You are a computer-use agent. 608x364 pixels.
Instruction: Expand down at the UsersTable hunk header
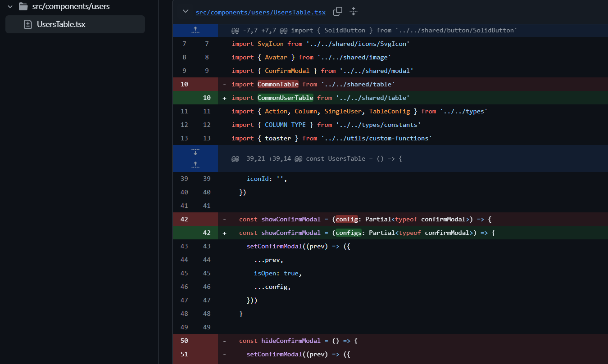pyautogui.click(x=195, y=152)
